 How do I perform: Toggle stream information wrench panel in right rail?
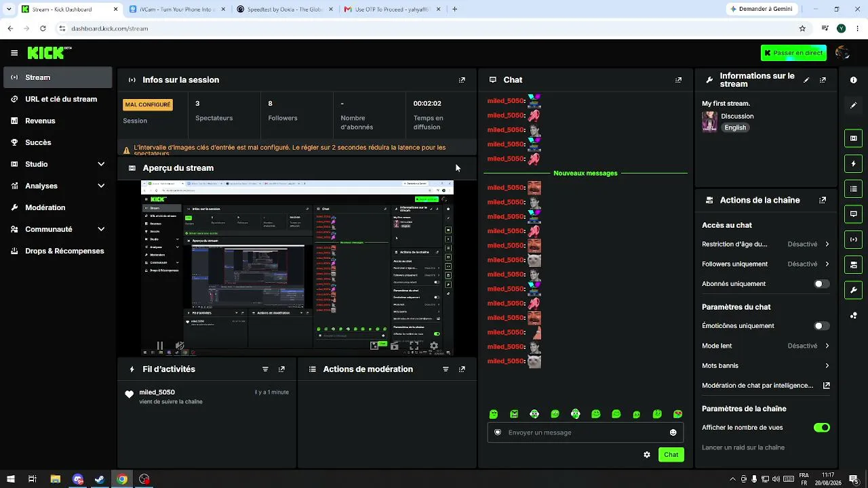coord(853,290)
